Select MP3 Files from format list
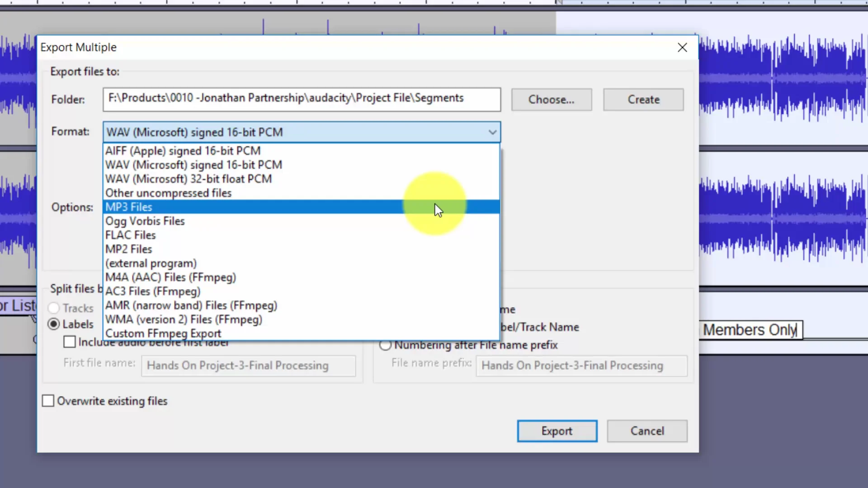868x488 pixels. 302,207
